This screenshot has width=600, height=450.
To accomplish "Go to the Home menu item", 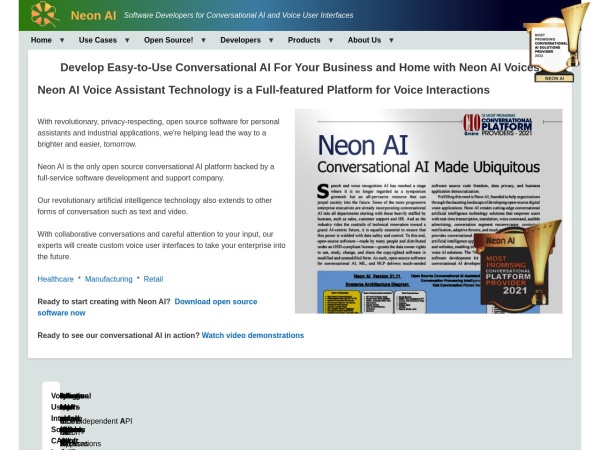I will 41,40.
